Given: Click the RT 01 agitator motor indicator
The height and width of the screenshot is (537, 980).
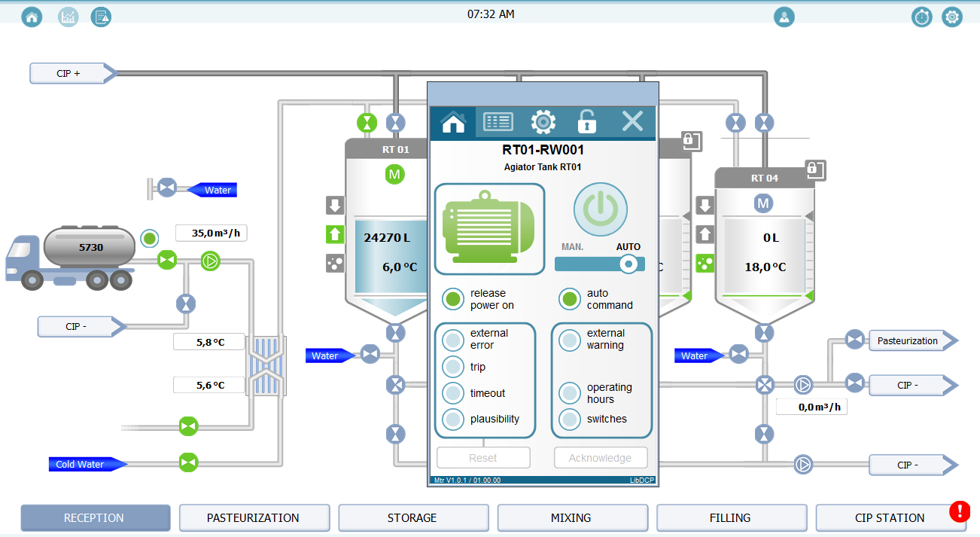Looking at the screenshot, I should pyautogui.click(x=394, y=175).
